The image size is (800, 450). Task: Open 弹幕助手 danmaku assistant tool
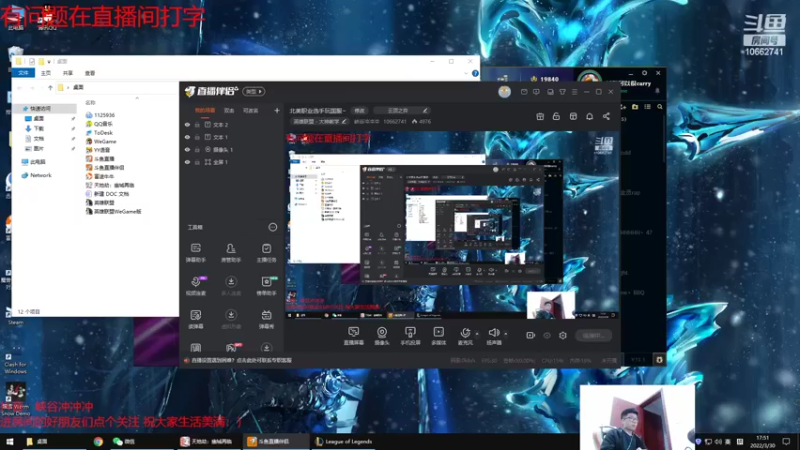[x=196, y=253]
